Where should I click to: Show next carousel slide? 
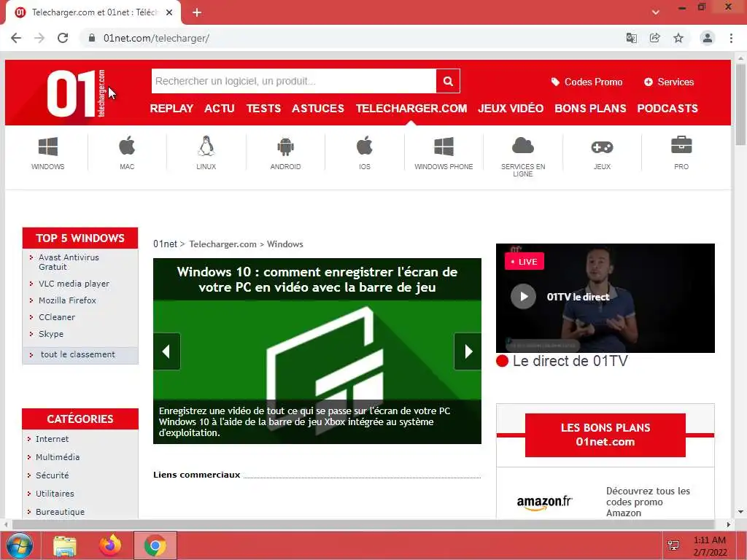tap(468, 351)
